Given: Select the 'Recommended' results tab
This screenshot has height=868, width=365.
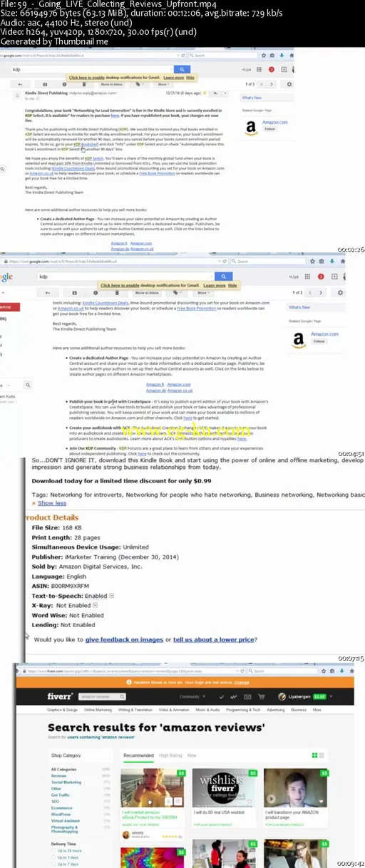Looking at the screenshot, I should tap(139, 755).
